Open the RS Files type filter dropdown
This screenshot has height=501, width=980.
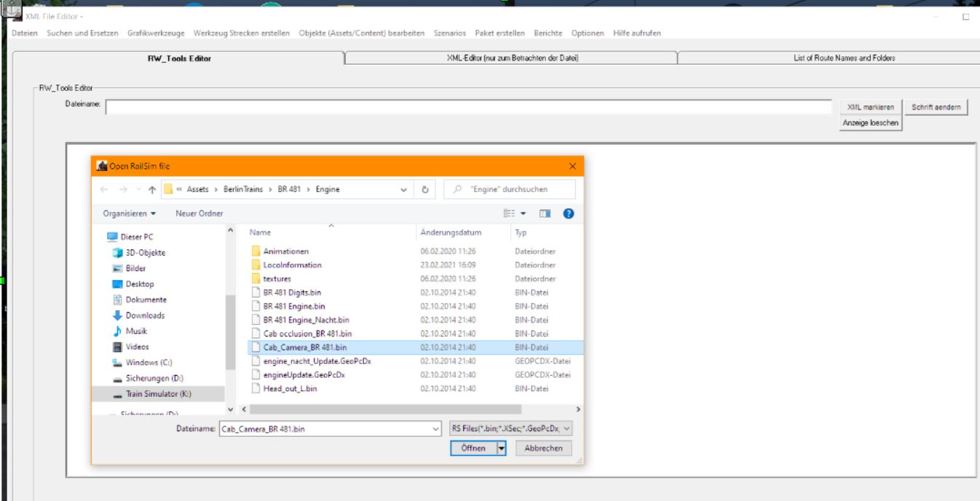click(x=511, y=430)
